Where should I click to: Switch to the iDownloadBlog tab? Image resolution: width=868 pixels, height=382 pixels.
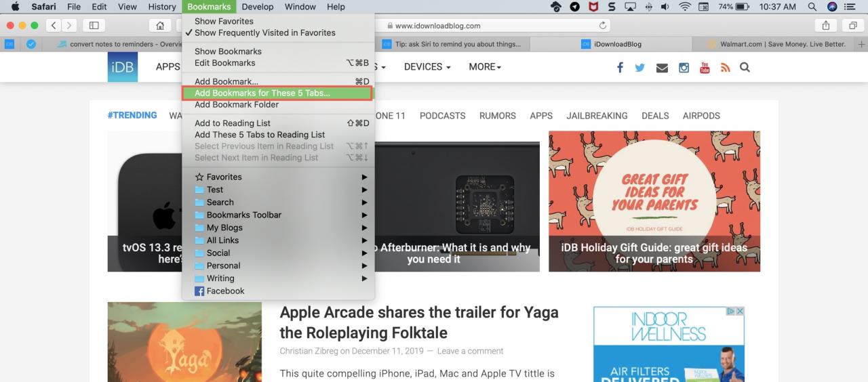[x=612, y=44]
